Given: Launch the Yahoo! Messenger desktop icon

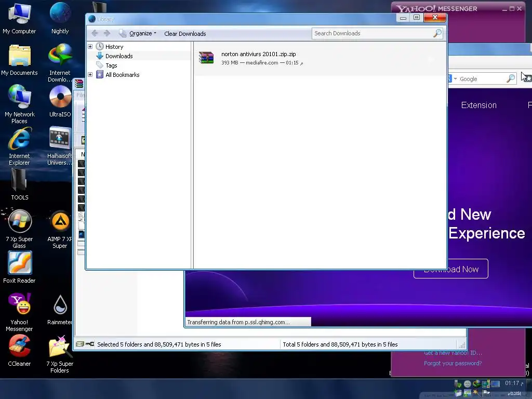Looking at the screenshot, I should click(19, 312).
